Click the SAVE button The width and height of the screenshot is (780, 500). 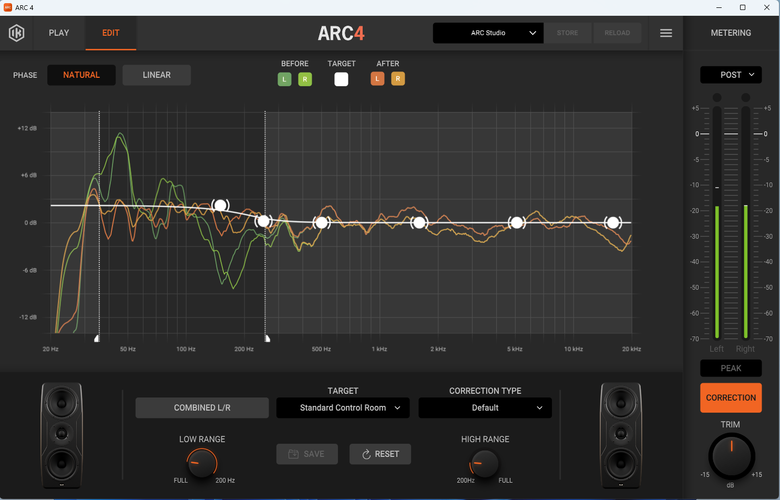307,454
